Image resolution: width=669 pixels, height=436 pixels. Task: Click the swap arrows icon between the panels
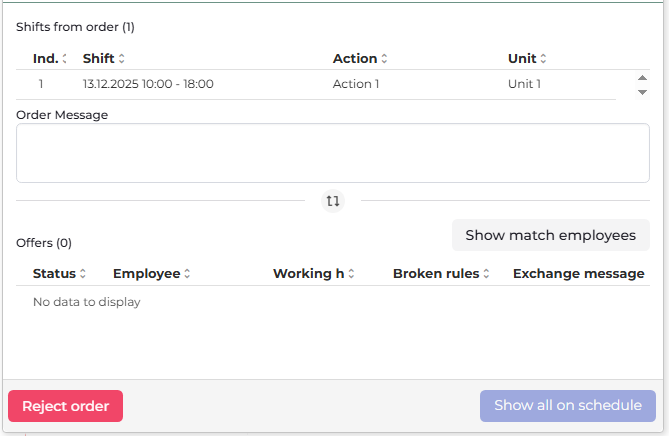(333, 201)
